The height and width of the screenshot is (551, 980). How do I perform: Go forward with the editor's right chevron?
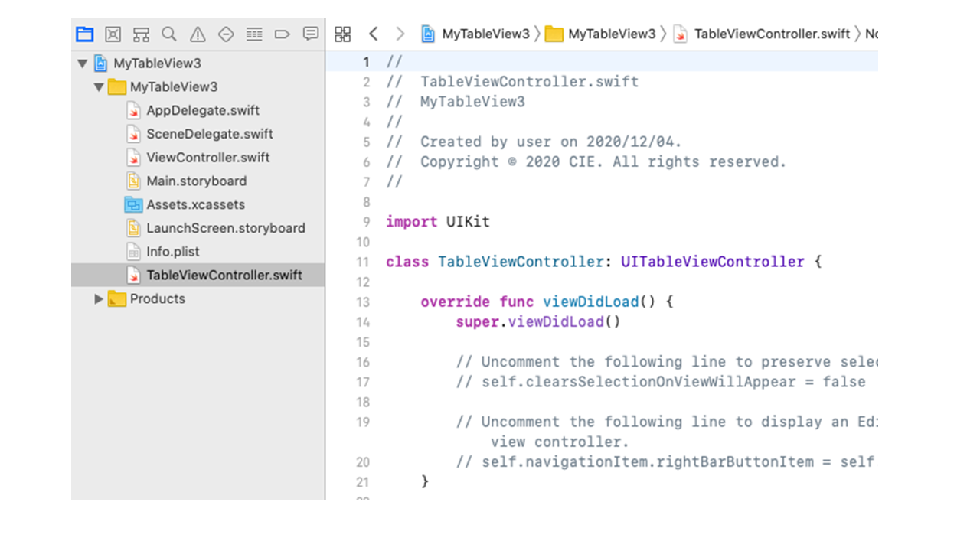click(400, 34)
